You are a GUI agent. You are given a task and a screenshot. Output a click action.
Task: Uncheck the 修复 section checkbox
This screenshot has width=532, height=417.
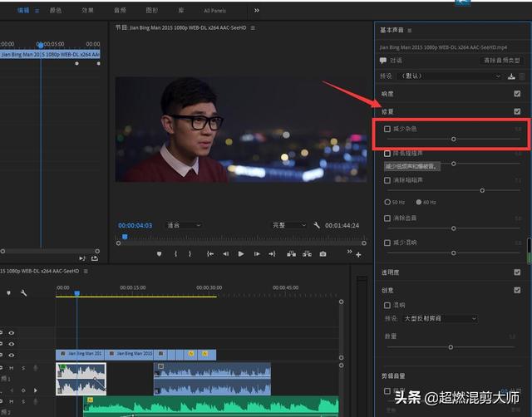[x=517, y=111]
